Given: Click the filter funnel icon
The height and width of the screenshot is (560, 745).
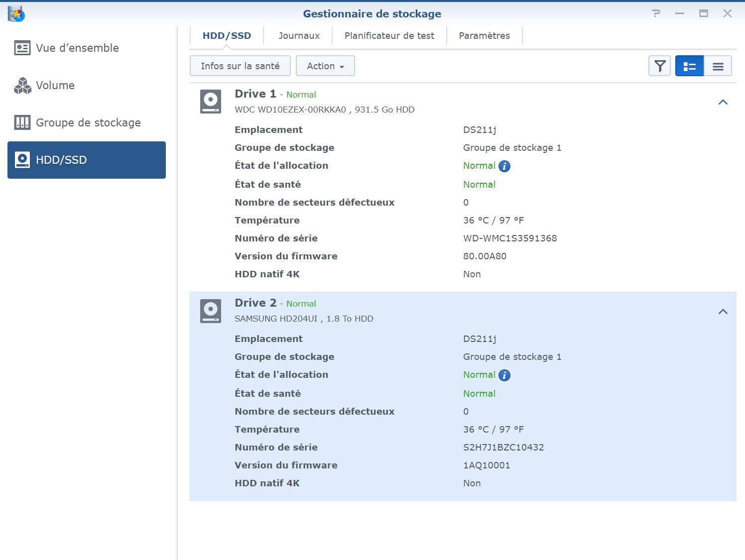Looking at the screenshot, I should pos(659,66).
